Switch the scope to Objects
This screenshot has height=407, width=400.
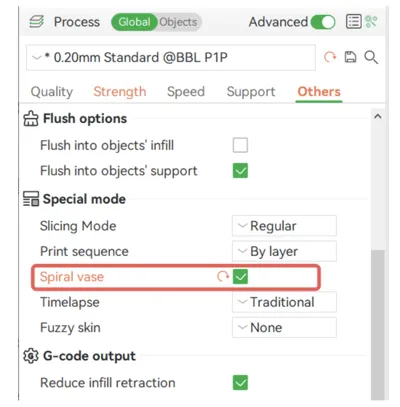click(x=178, y=22)
